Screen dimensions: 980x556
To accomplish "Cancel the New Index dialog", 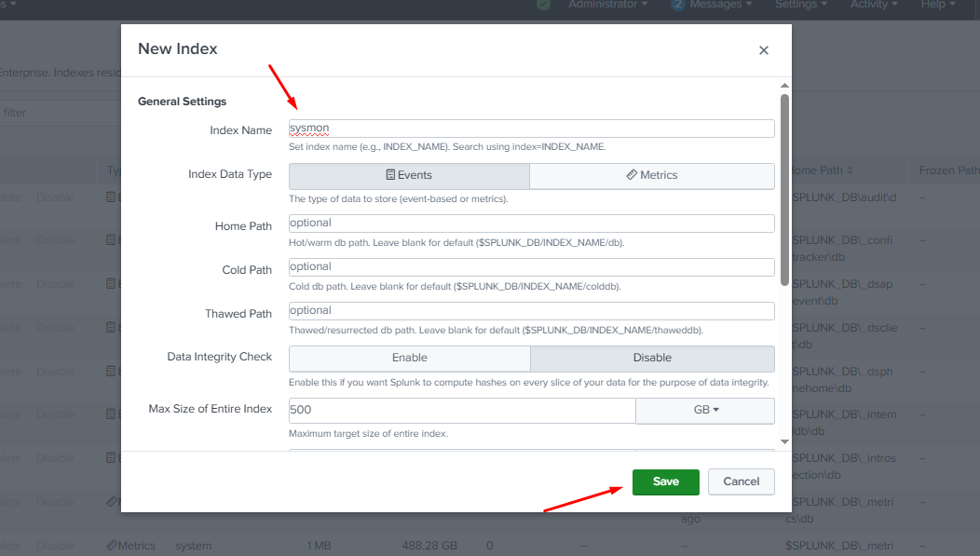I will [742, 481].
